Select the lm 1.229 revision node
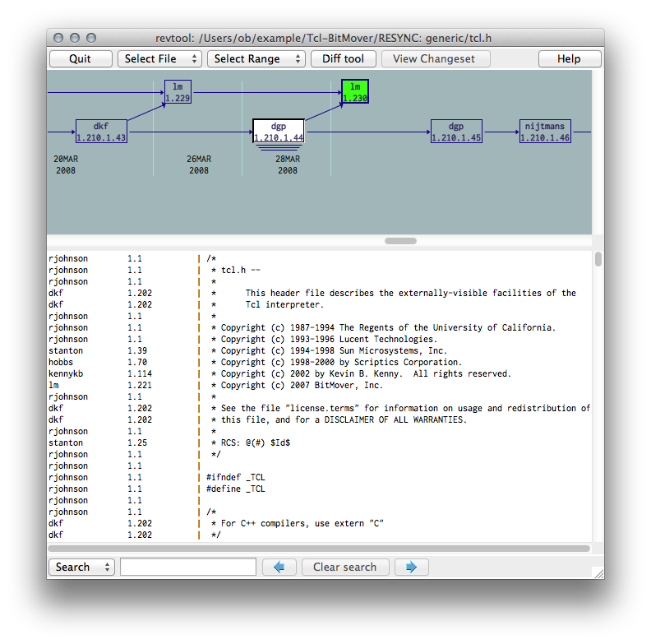Viewport: 651px width, 644px height. [178, 92]
